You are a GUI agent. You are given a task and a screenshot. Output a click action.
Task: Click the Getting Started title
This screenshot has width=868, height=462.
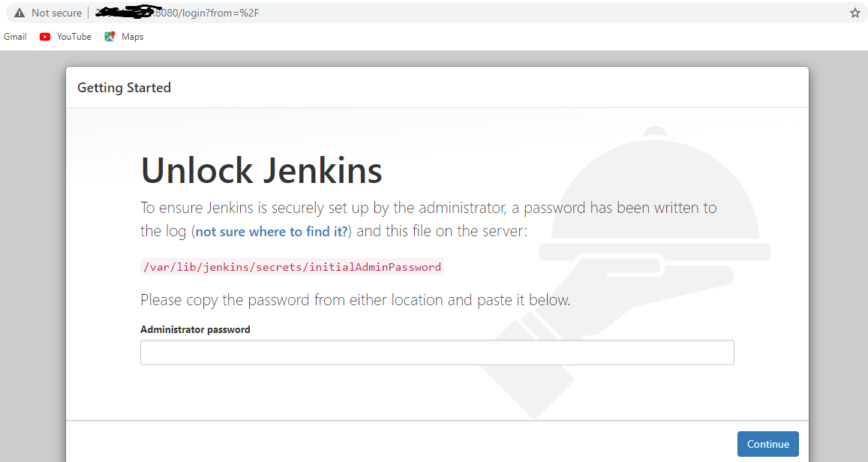pyautogui.click(x=124, y=88)
